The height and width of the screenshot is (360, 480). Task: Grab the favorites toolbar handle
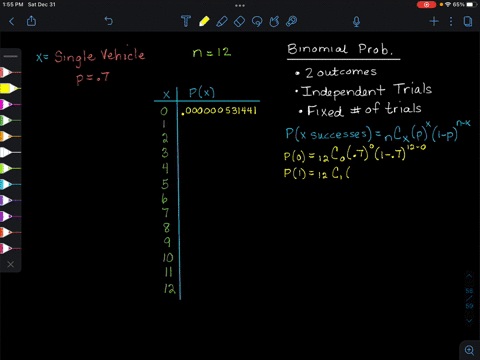click(x=11, y=56)
